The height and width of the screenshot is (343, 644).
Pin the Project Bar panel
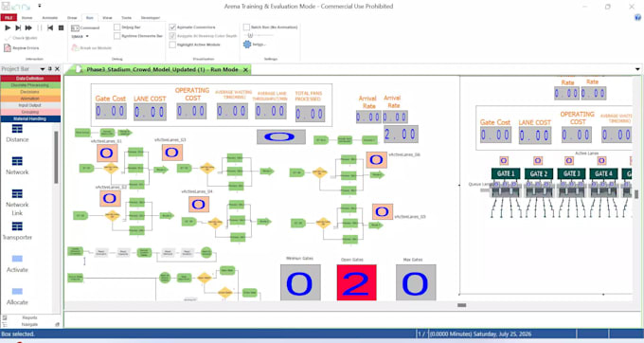50,69
